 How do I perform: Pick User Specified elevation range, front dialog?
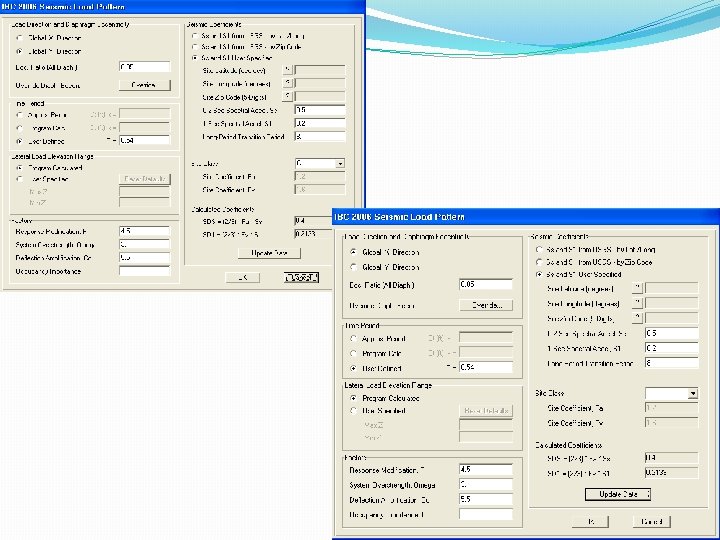point(353,411)
